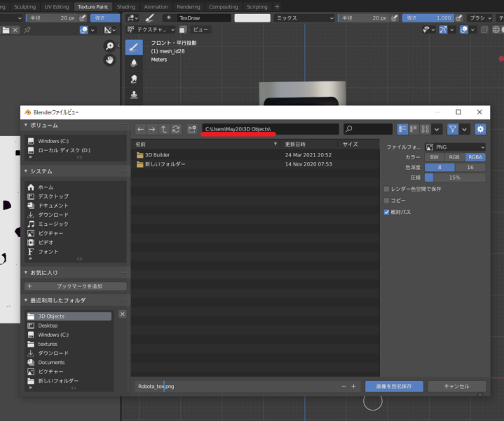Select Clone stamp tool in toolbar

point(134,95)
